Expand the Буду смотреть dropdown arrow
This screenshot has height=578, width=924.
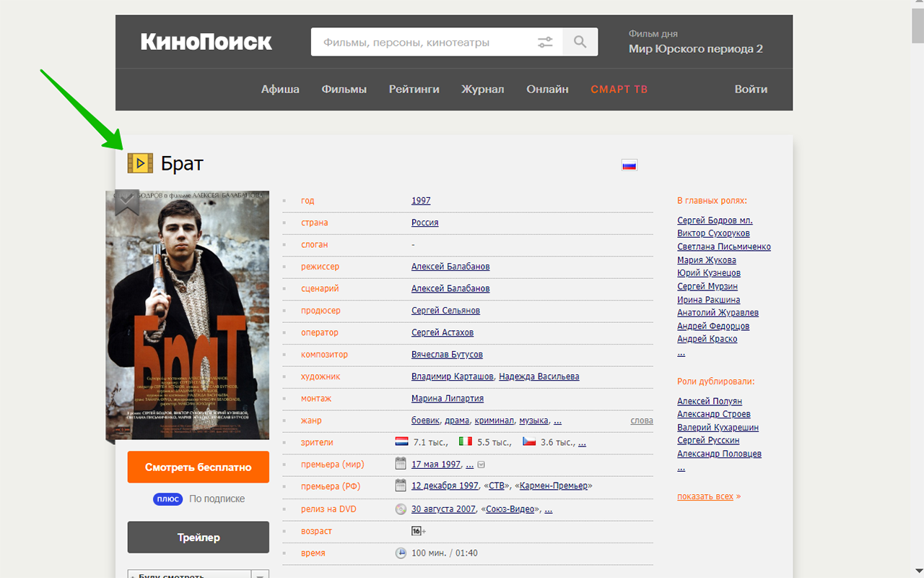pos(260,575)
